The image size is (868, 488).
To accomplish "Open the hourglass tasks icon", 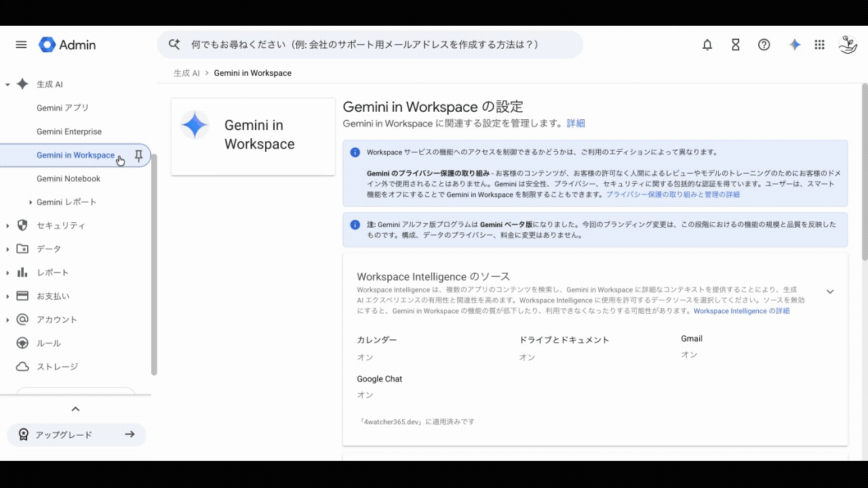I will click(736, 45).
